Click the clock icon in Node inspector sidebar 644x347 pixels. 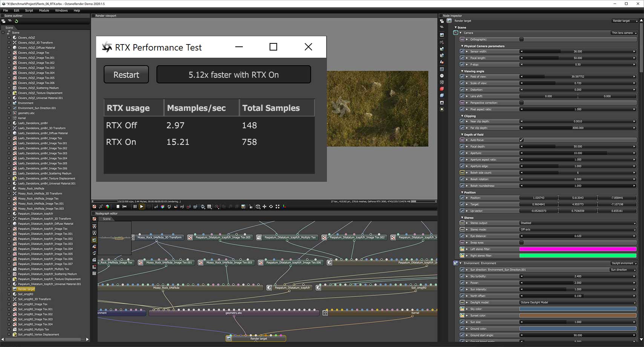tap(442, 75)
